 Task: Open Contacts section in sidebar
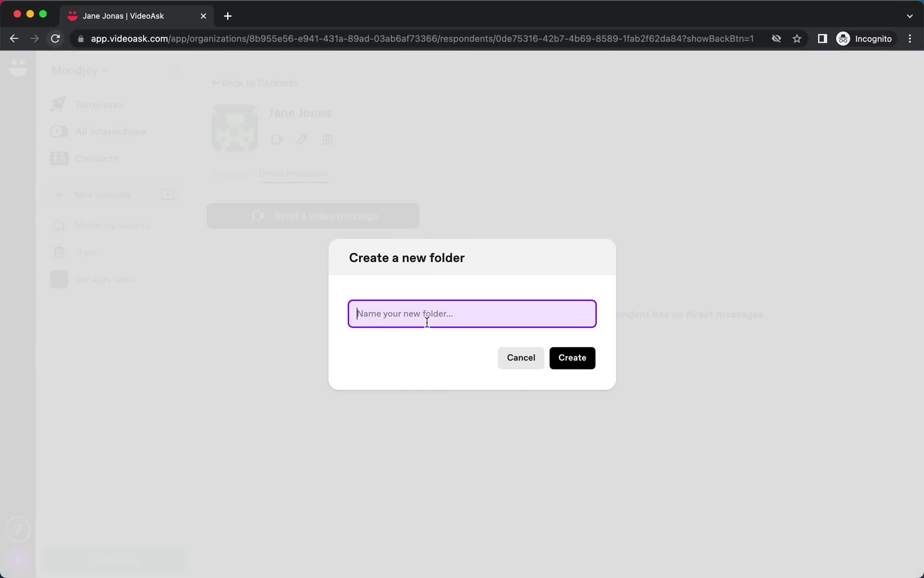point(96,158)
